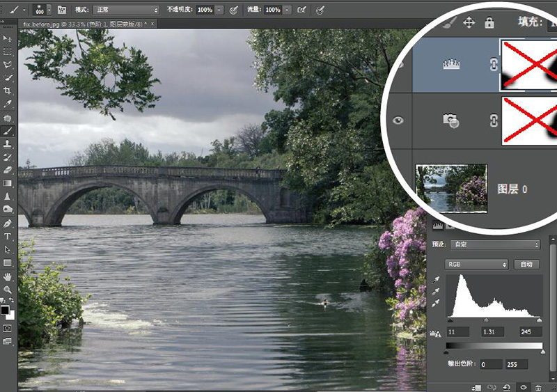Select the Pen tool

7,224
